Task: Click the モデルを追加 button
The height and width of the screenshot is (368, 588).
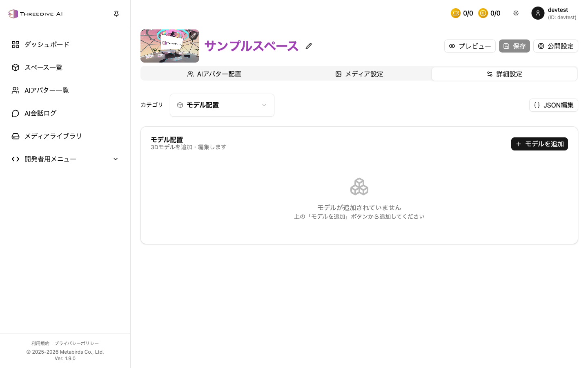Action: point(539,144)
